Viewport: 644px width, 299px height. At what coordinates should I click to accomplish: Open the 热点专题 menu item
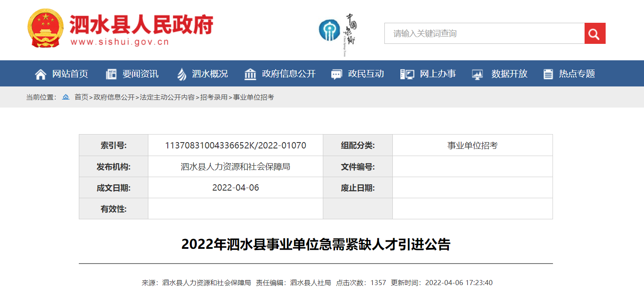tap(577, 74)
